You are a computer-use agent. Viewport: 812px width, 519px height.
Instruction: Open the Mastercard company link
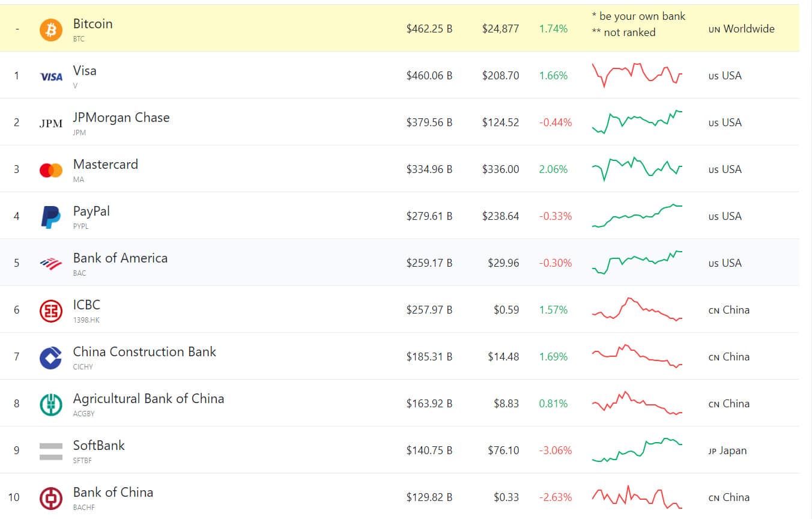(106, 164)
